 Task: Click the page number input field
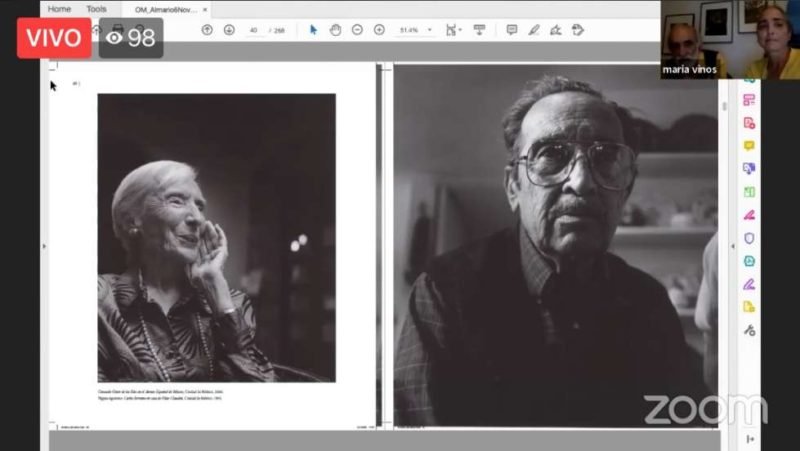[253, 30]
